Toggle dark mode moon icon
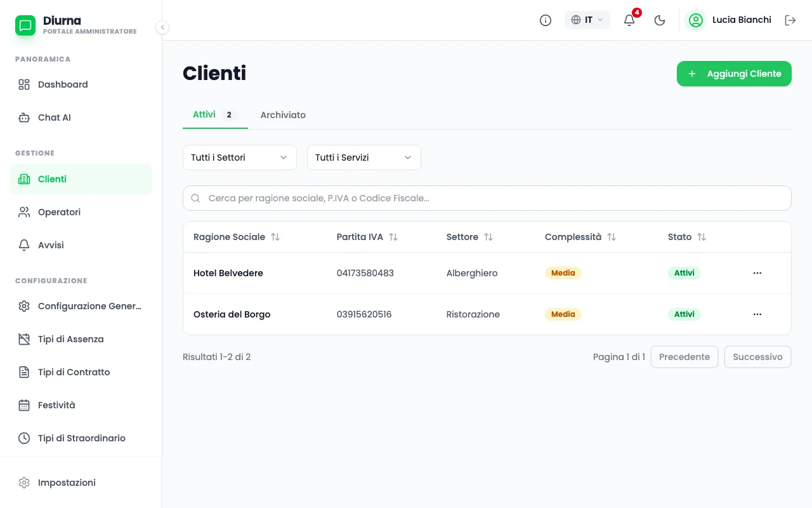The width and height of the screenshot is (812, 508). pyautogui.click(x=660, y=20)
